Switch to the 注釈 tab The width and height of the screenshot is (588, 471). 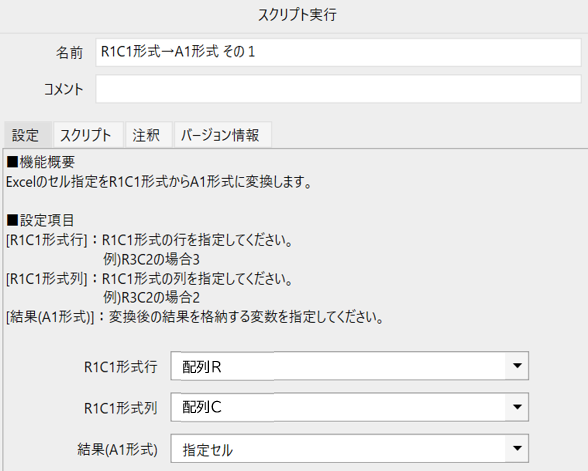pyautogui.click(x=148, y=135)
